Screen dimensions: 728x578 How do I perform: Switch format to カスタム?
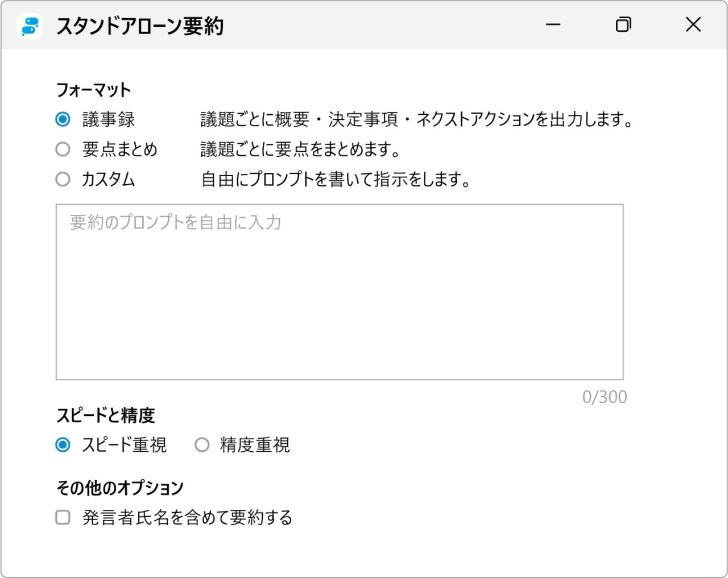tap(63, 180)
